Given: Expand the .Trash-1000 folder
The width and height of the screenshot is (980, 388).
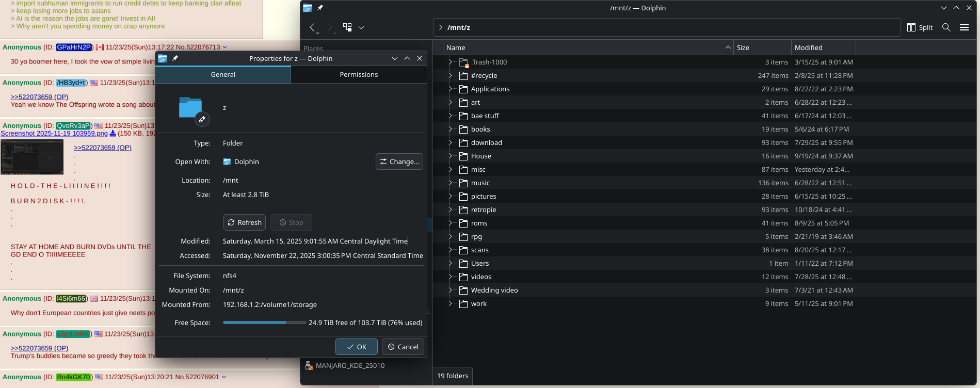Looking at the screenshot, I should (451, 62).
